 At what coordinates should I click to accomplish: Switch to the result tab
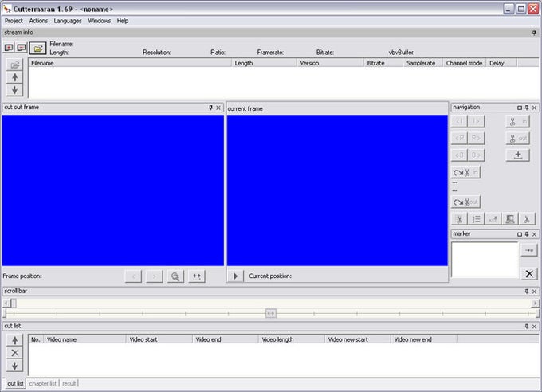[x=69, y=383]
